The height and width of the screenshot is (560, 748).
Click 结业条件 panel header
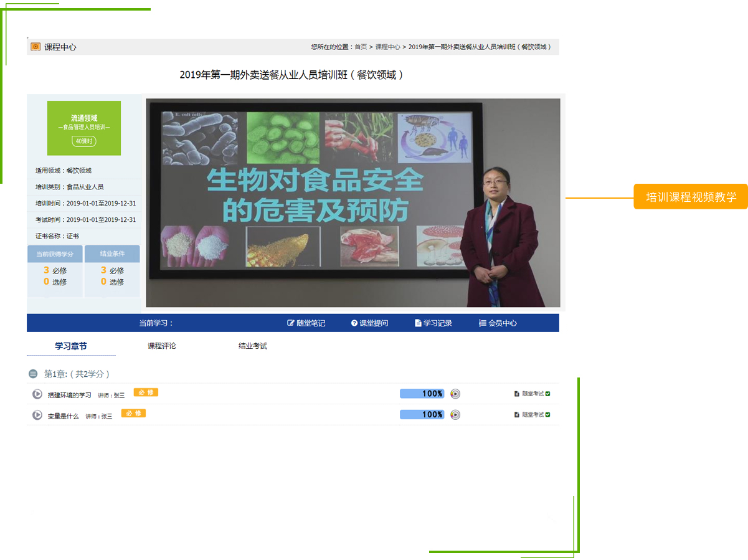(x=112, y=254)
